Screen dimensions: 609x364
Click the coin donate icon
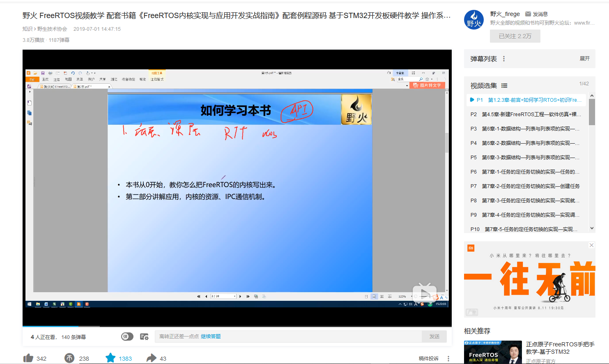(x=69, y=358)
